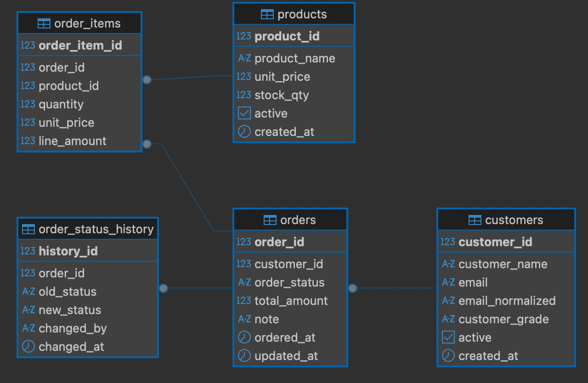Click the relation endpoint dot on order_status_history
588x383 pixels.
pos(164,288)
